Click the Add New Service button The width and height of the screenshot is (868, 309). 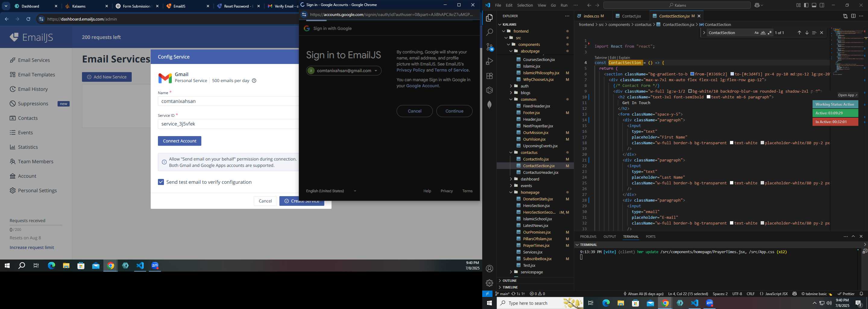pyautogui.click(x=107, y=77)
